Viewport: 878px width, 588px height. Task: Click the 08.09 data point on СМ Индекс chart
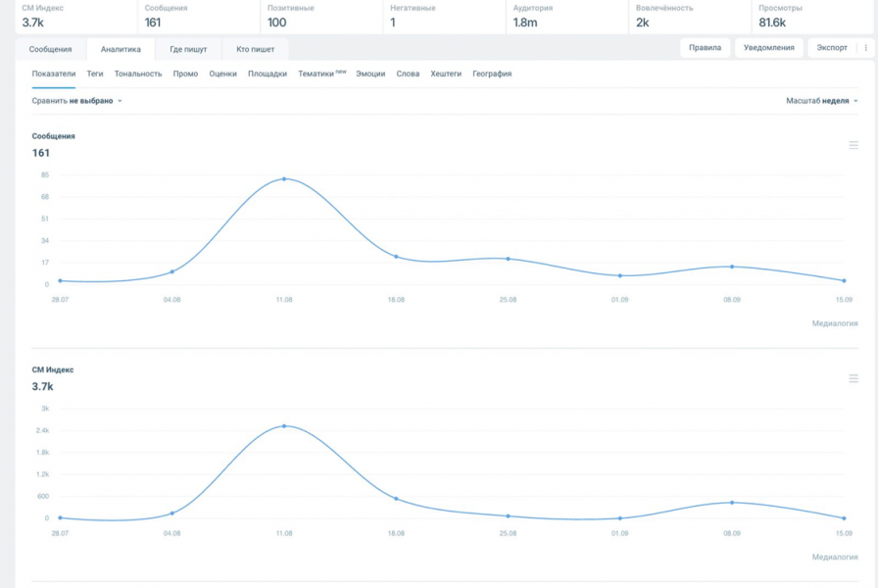732,503
